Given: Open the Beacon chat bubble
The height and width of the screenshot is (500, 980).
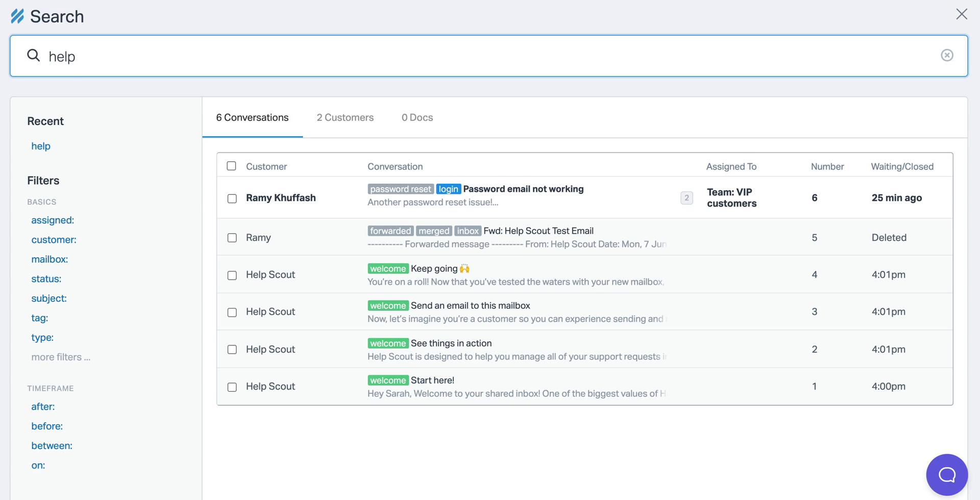Looking at the screenshot, I should [947, 474].
